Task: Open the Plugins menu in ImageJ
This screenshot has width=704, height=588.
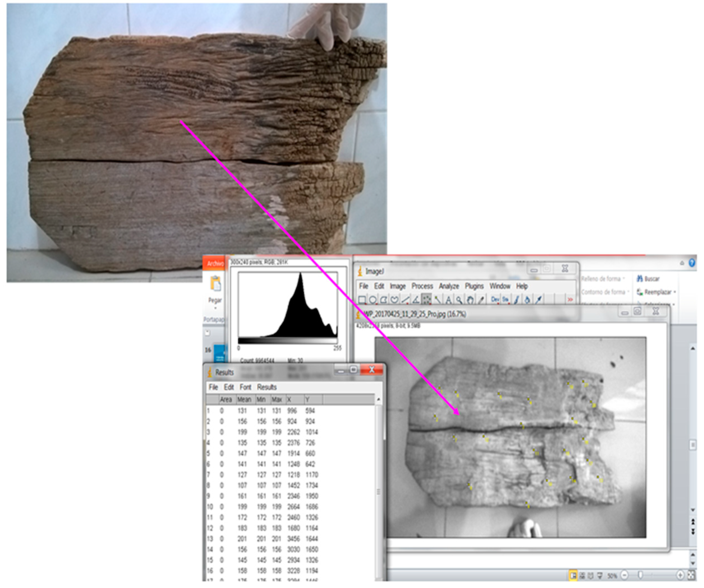Action: (474, 286)
